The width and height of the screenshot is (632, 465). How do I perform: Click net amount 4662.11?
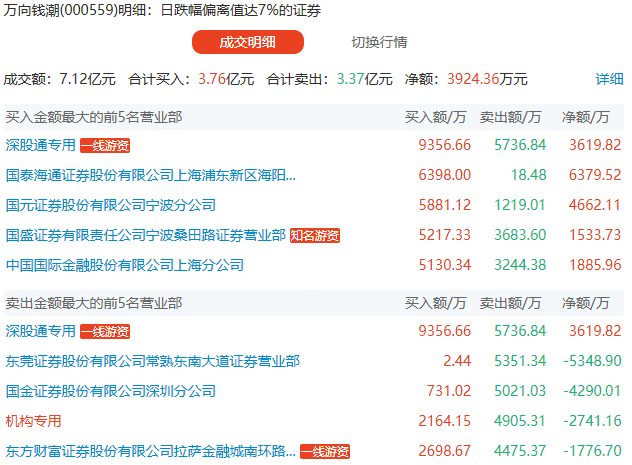(x=595, y=205)
